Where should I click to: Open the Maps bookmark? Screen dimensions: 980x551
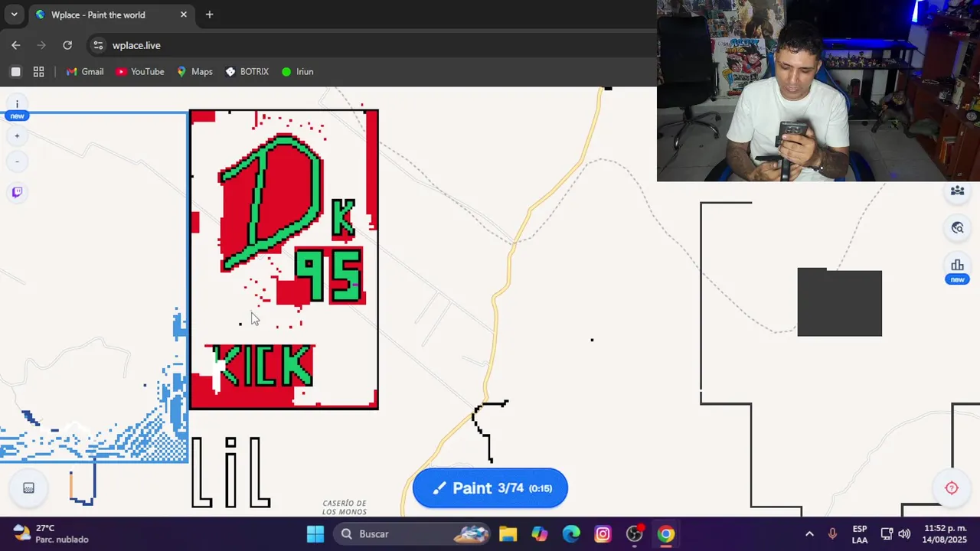click(194, 72)
